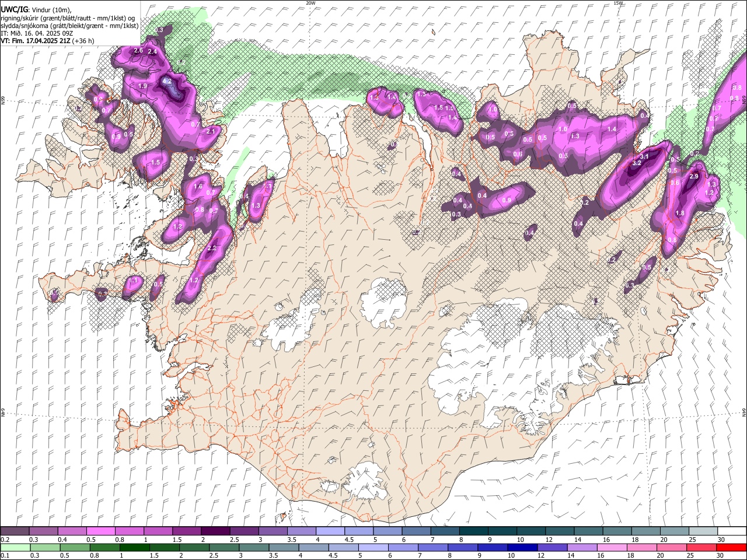Click the '2.2' precipitation value on the map
The width and height of the screenshot is (747, 560).
pos(212,249)
